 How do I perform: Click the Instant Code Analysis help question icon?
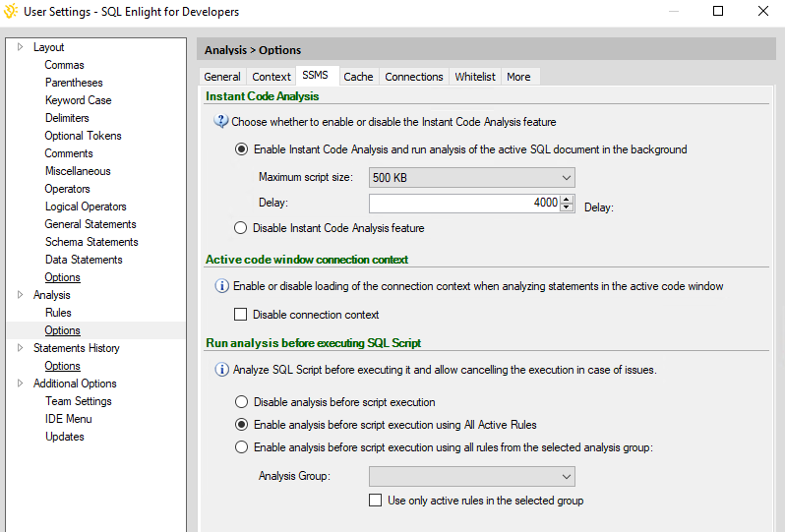tap(220, 121)
